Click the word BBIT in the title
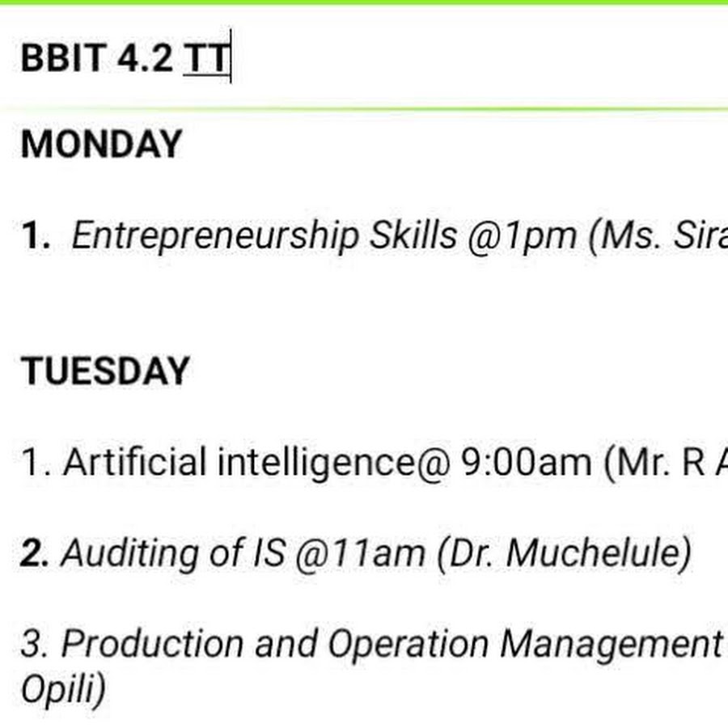 click(63, 57)
